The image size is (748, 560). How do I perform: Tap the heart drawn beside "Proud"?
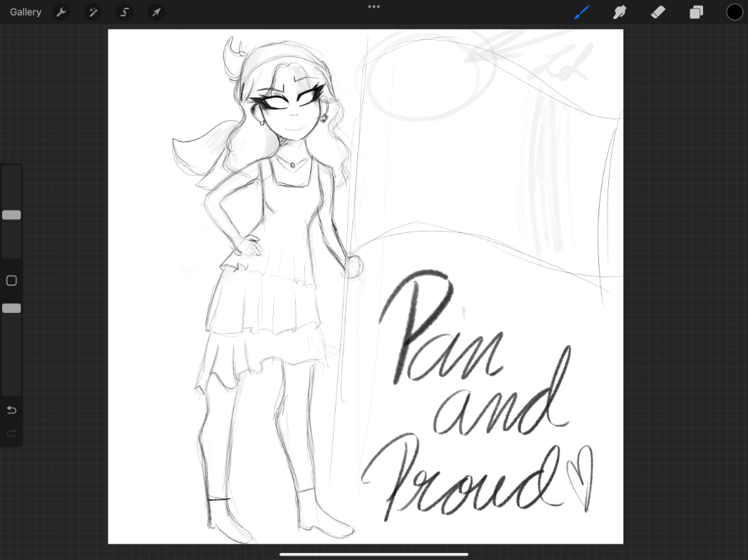(579, 480)
